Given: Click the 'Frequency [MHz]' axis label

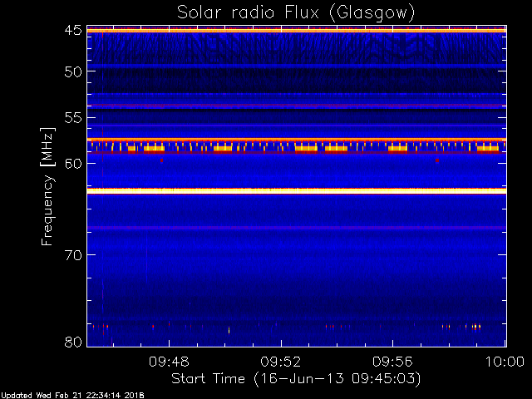Looking at the screenshot, I should point(47,186).
